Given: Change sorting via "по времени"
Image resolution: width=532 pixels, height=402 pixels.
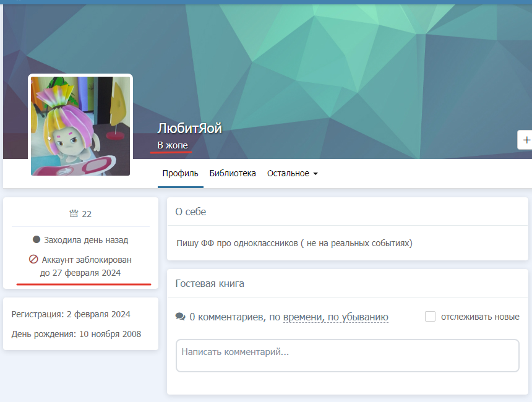Looking at the screenshot, I should (x=302, y=317).
